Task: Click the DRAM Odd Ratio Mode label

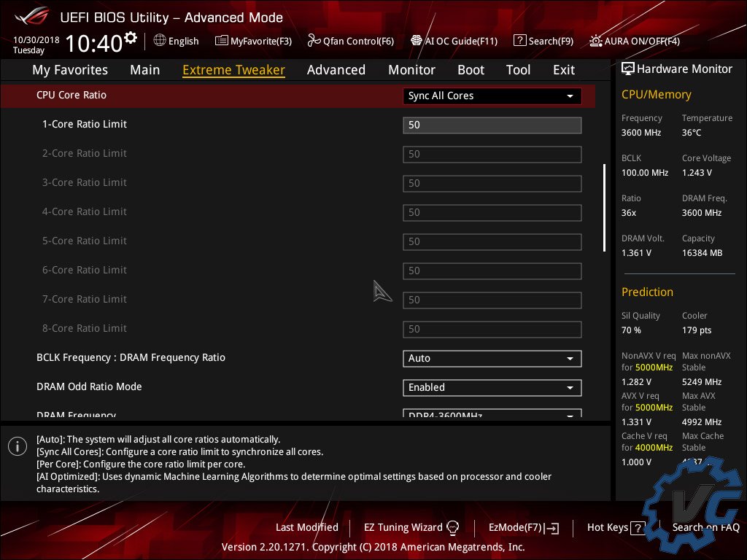Action: coord(89,386)
